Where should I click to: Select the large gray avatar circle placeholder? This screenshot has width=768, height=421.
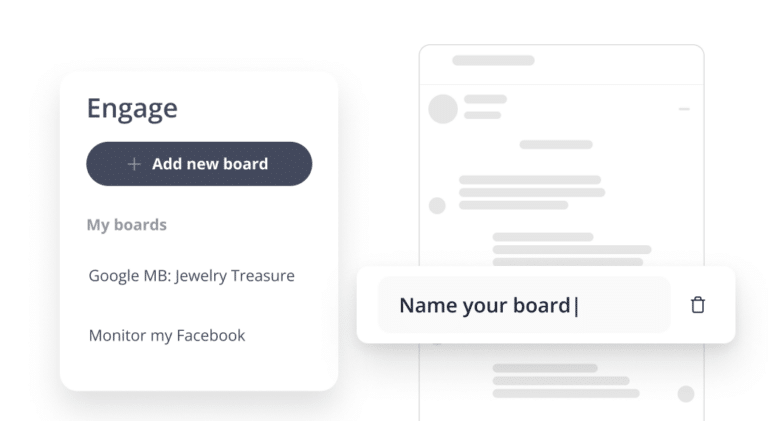coord(443,109)
